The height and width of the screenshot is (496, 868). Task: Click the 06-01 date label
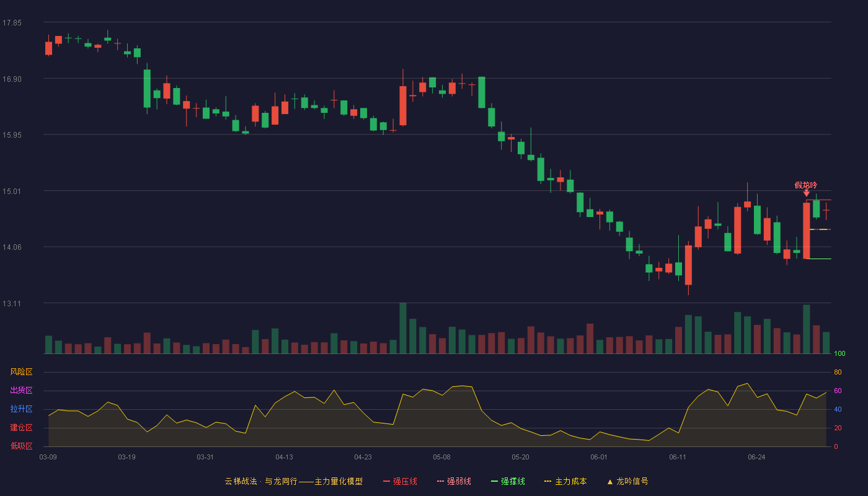[599, 457]
